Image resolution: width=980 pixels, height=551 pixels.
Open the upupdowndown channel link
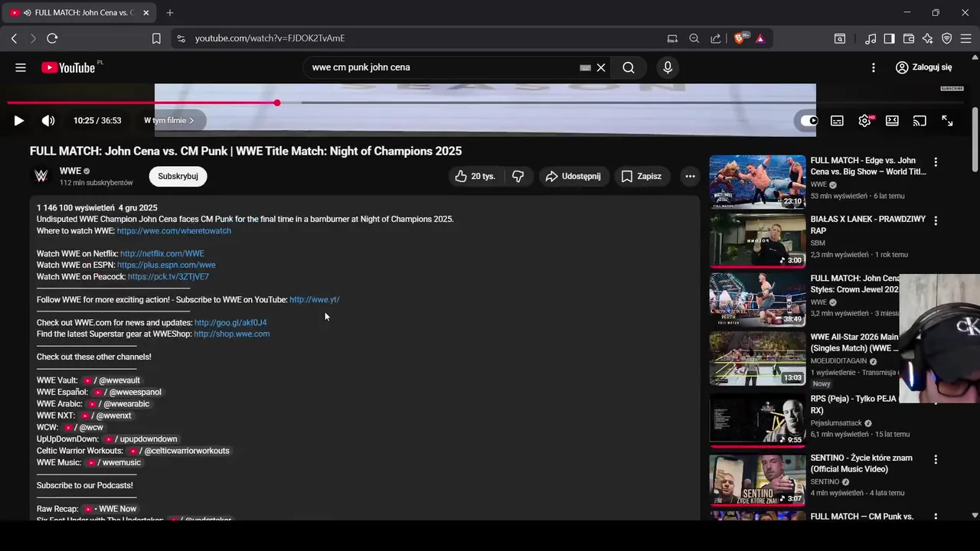pos(141,439)
